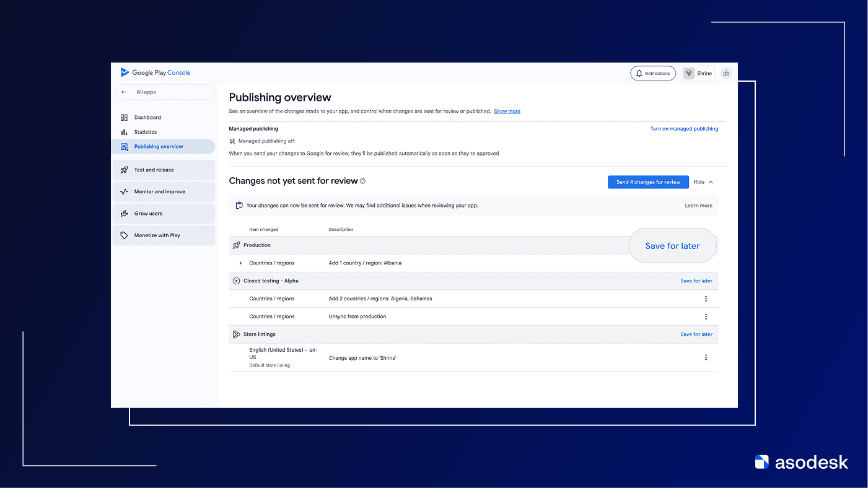
Task: Click the Show more link
Action: click(x=507, y=111)
